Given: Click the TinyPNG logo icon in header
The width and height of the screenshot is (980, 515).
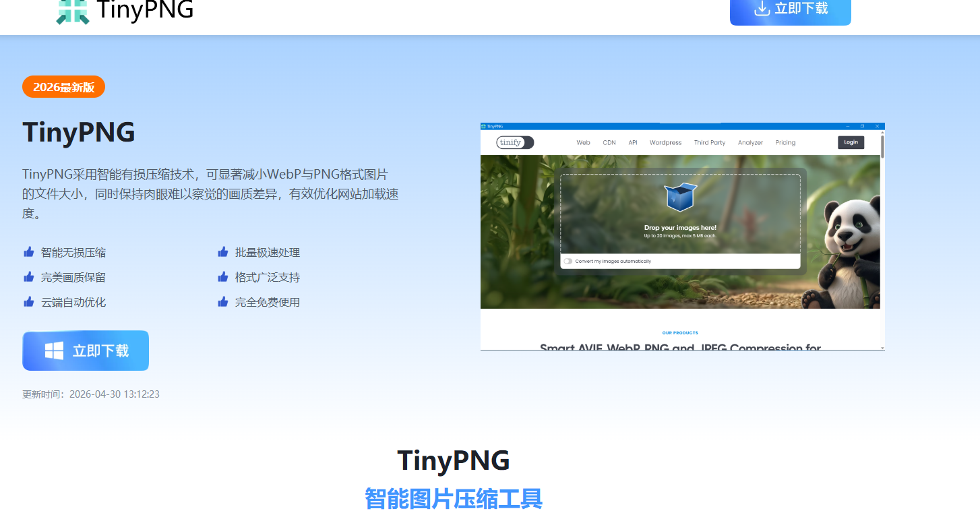Looking at the screenshot, I should tap(73, 11).
